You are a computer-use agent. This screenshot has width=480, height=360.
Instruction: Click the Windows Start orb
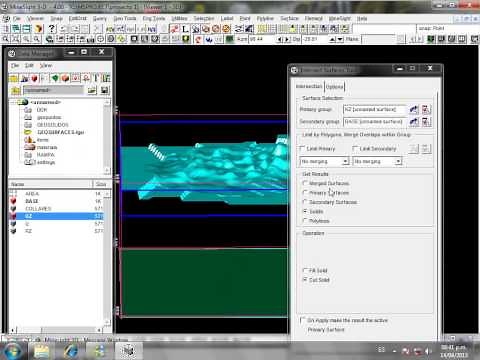[x=13, y=351]
